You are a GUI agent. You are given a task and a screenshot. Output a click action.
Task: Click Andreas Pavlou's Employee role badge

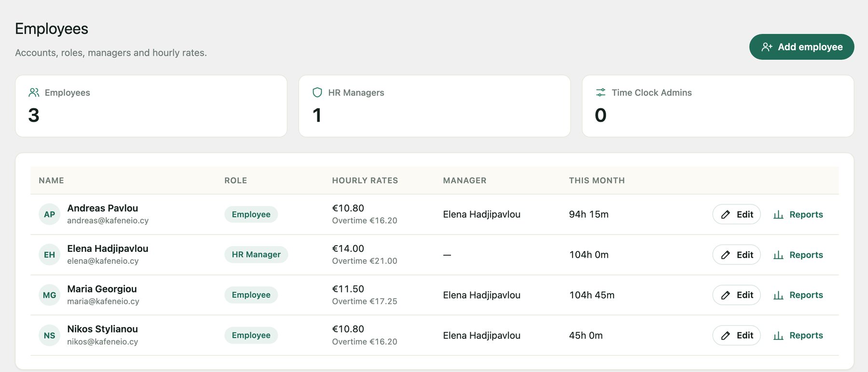click(x=251, y=214)
